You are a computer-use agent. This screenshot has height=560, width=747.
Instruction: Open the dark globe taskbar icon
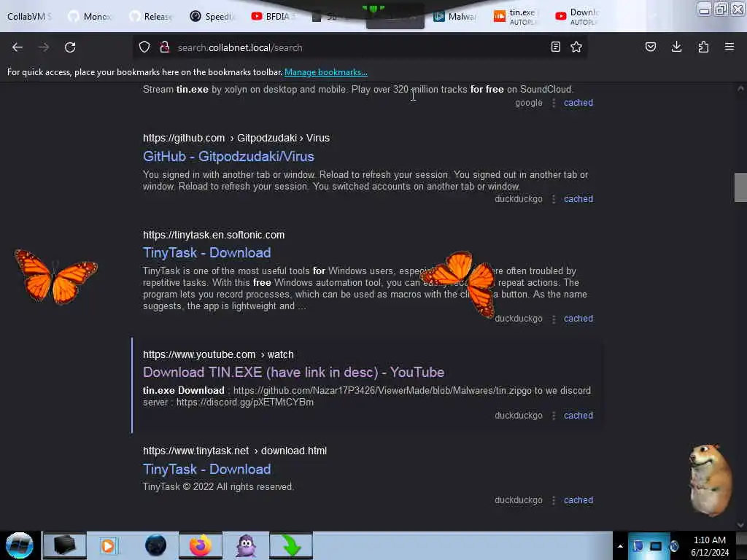pos(156,545)
